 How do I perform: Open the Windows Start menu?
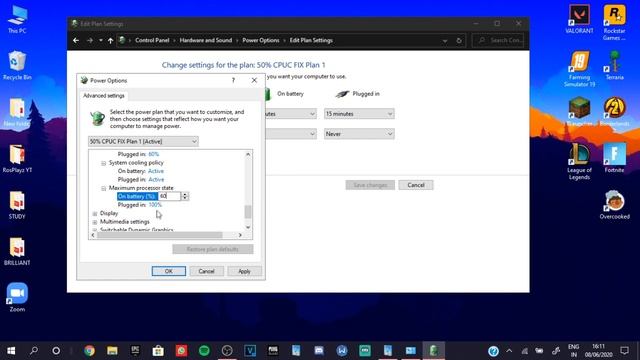(x=11, y=351)
